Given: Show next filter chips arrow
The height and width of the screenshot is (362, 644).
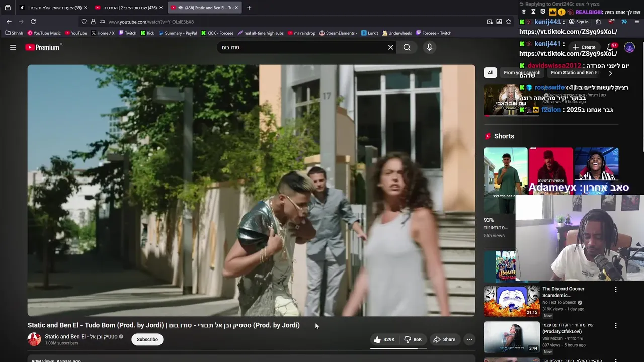Looking at the screenshot, I should click(x=610, y=73).
